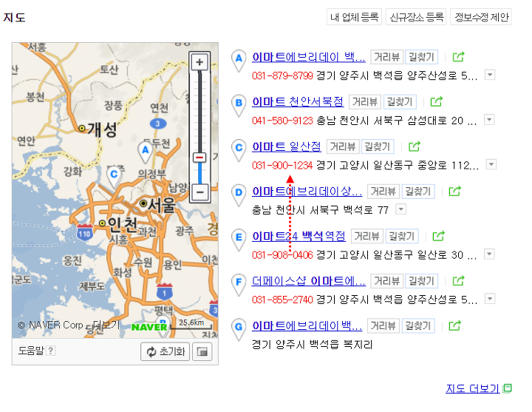Zoom in with the map plus button
The width and height of the screenshot is (532, 412).
click(x=199, y=62)
